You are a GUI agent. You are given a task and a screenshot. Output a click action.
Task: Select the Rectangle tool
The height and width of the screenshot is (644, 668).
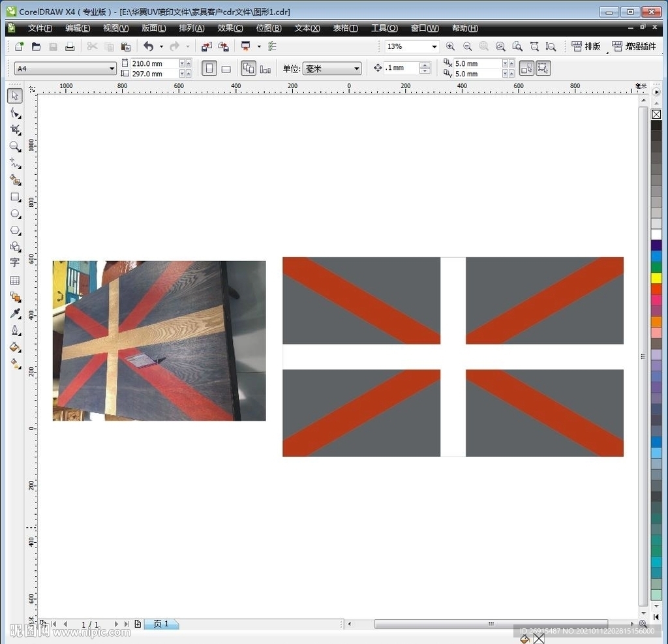click(x=15, y=196)
